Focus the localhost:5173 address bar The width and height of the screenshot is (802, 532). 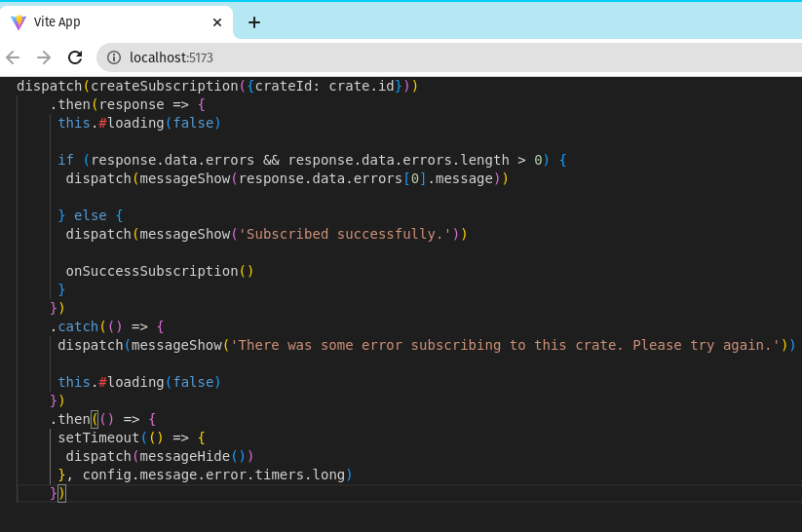pyautogui.click(x=450, y=57)
